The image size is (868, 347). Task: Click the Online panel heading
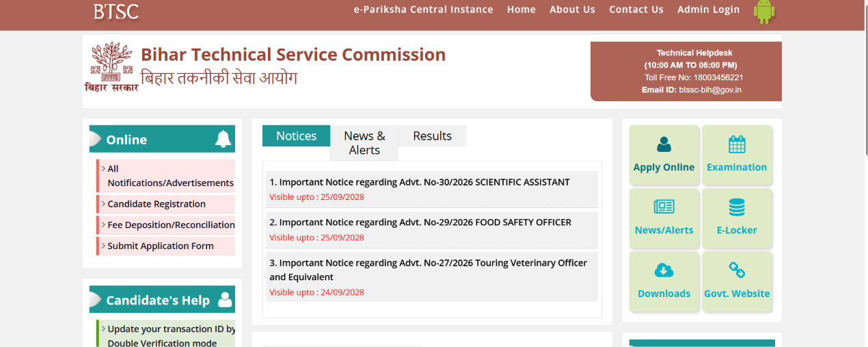click(x=126, y=140)
